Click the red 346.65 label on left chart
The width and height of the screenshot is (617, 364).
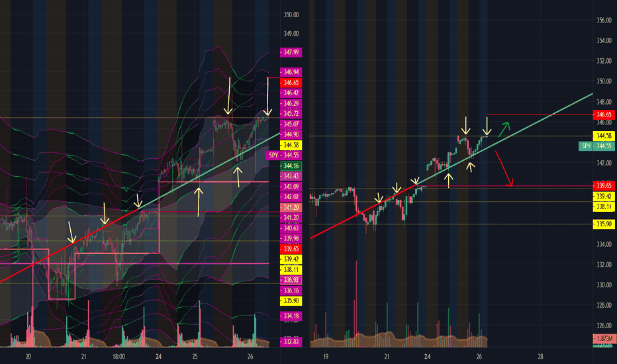(291, 83)
